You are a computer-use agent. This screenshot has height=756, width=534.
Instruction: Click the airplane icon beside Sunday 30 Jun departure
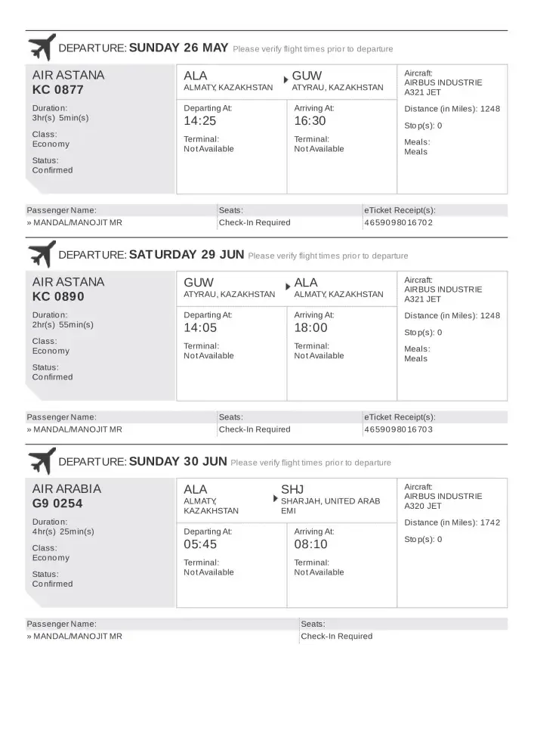[x=42, y=461]
